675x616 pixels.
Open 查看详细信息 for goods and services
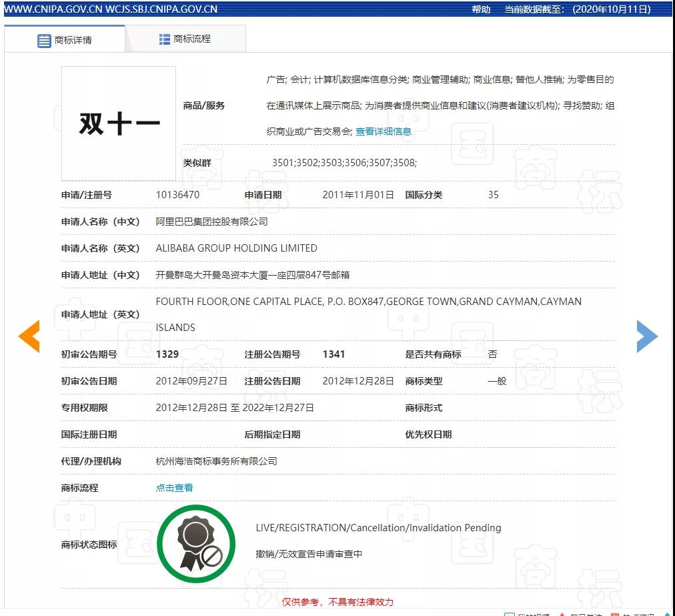(383, 131)
